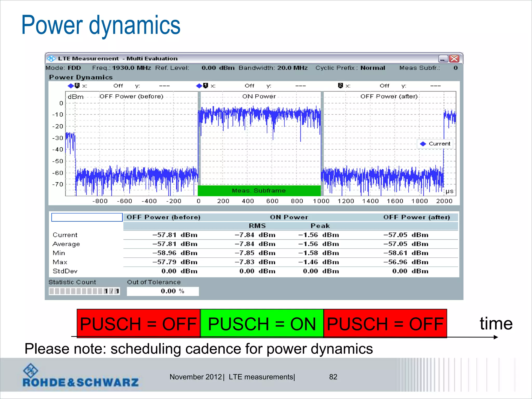The height and width of the screenshot is (399, 532).
Task: Click the Cyclic Prefix Normal value
Action: tap(373, 68)
